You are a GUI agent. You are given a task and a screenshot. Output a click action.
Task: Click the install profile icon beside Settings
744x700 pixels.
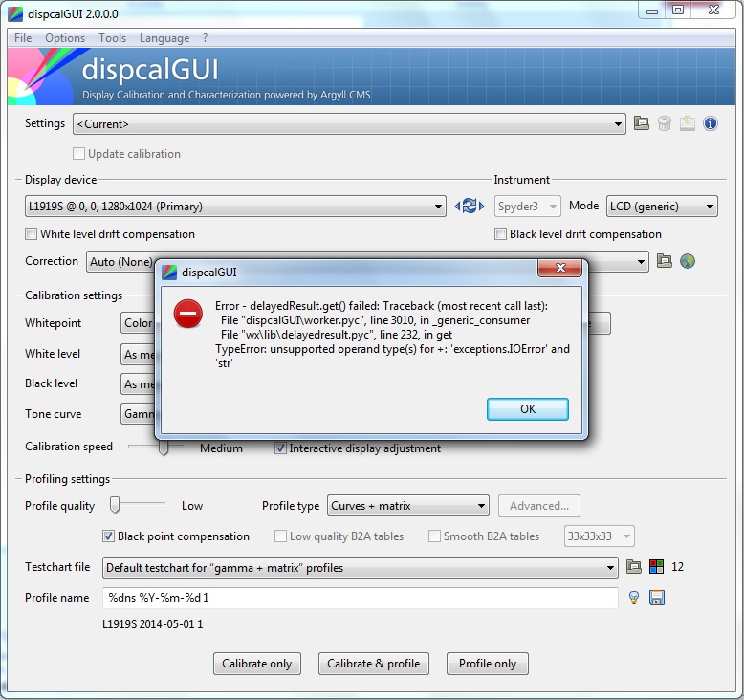pos(687,124)
